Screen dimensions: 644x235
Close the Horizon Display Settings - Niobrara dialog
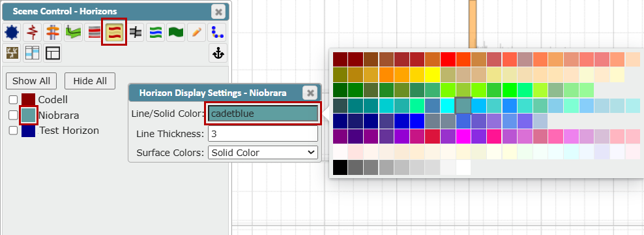pyautogui.click(x=310, y=93)
